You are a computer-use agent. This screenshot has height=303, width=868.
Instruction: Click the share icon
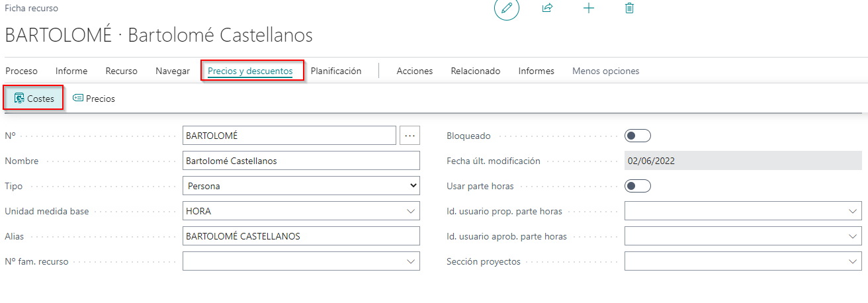coord(547,8)
